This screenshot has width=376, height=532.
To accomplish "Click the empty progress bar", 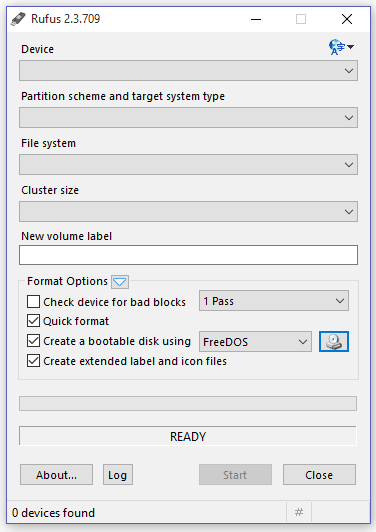I will tap(188, 403).
